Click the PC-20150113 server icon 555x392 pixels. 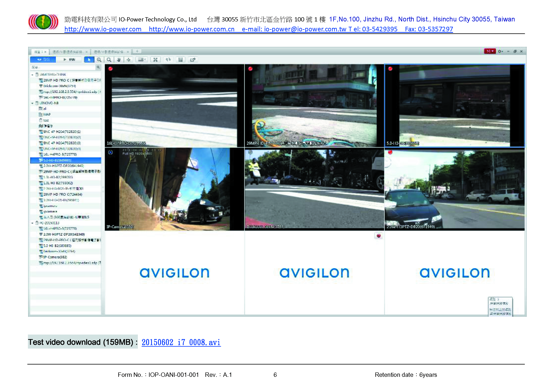(x=37, y=223)
